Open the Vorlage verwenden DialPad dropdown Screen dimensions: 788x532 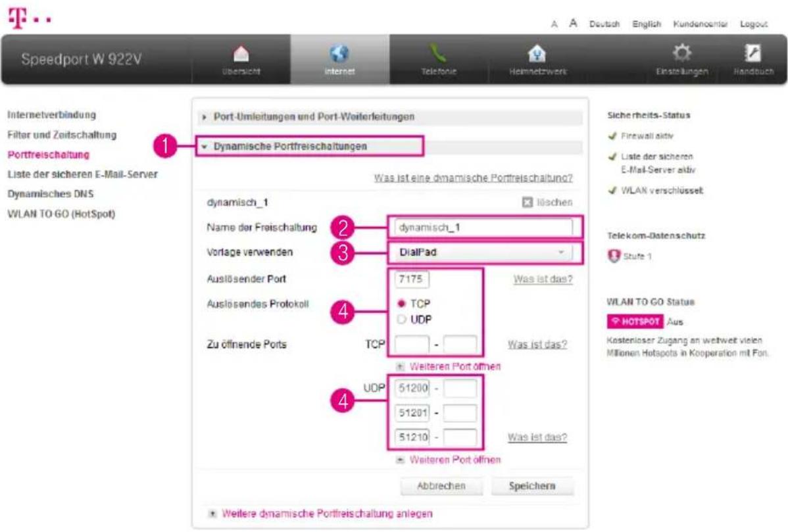(483, 252)
